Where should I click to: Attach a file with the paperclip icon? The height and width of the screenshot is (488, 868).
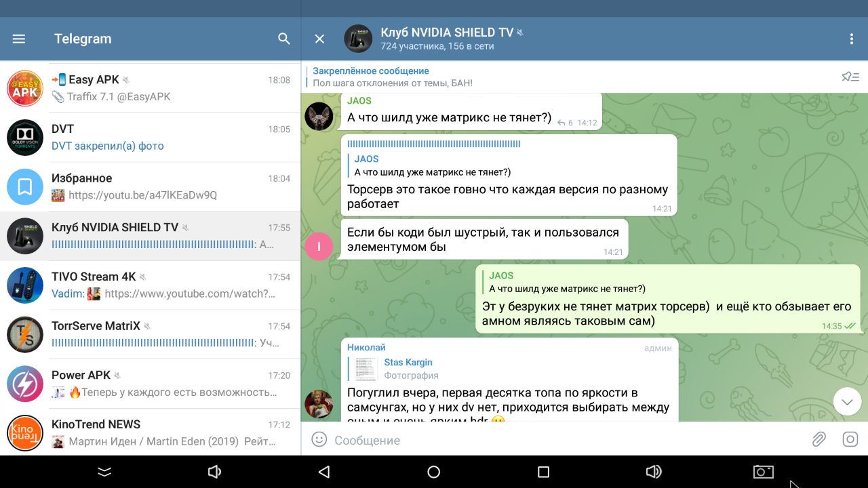pyautogui.click(x=819, y=439)
